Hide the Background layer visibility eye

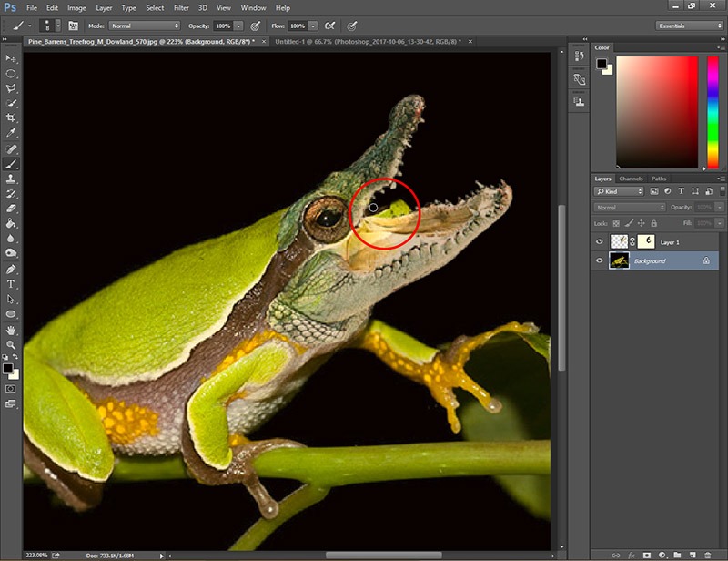(599, 261)
